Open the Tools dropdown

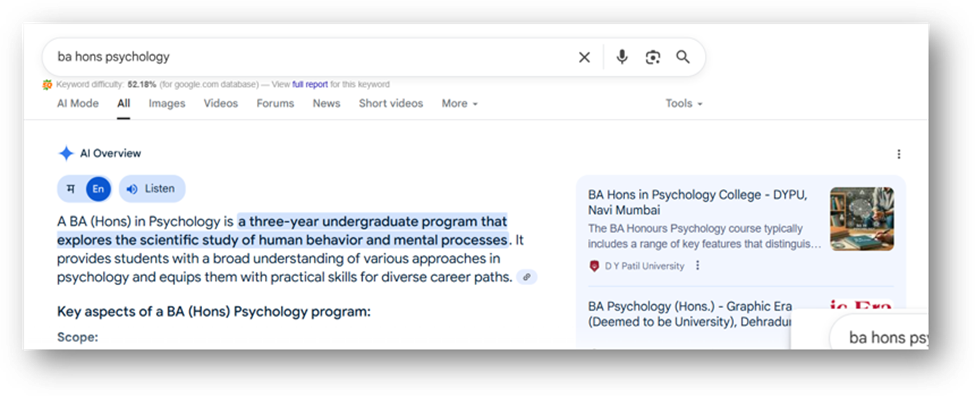click(x=683, y=104)
